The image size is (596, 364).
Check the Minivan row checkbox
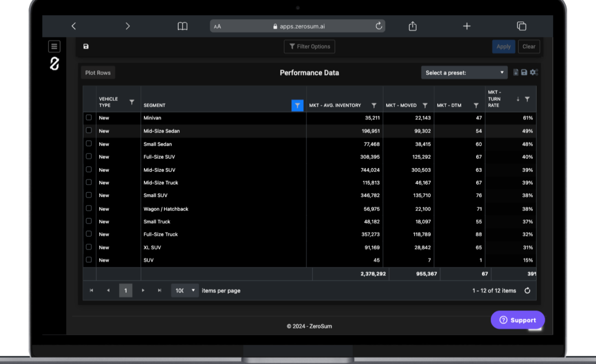coord(89,117)
